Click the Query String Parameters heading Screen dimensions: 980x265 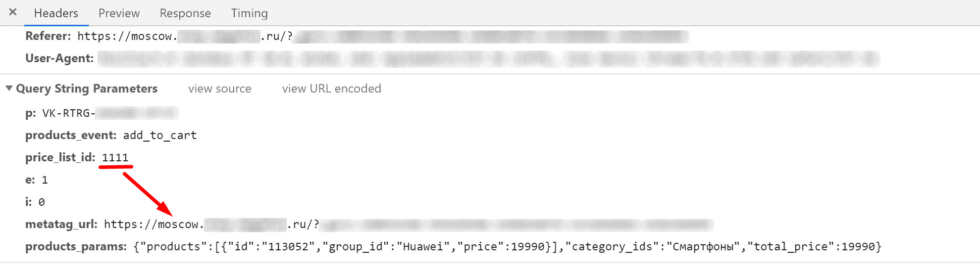(87, 89)
